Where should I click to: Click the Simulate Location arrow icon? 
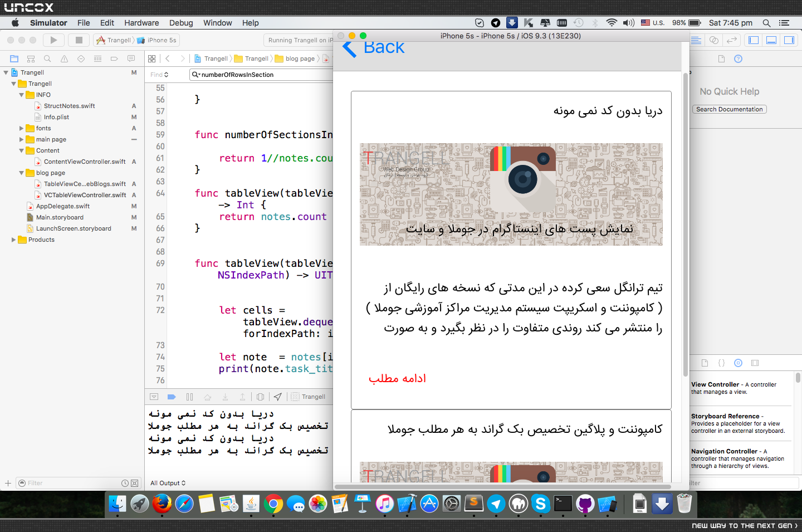(277, 397)
